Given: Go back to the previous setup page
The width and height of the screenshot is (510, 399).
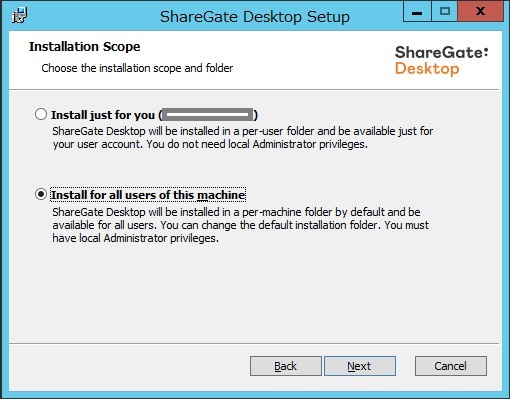Looking at the screenshot, I should coord(286,366).
